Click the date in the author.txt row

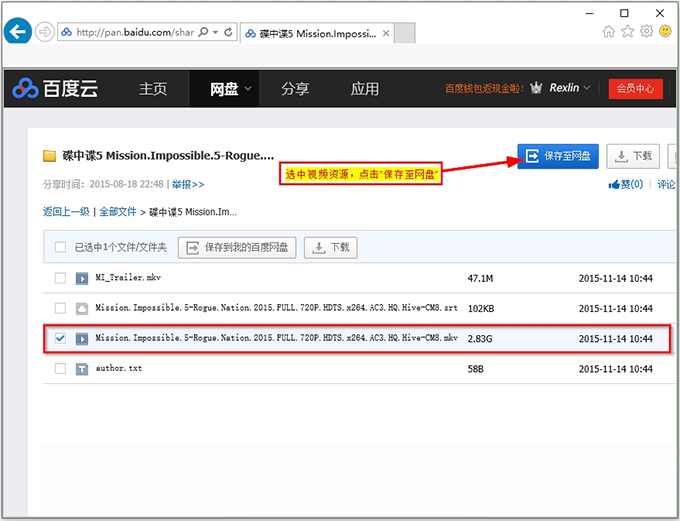coord(615,369)
